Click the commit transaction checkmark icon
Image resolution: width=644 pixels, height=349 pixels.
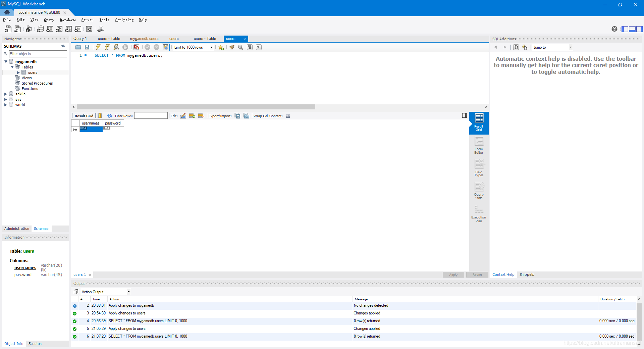tap(147, 47)
